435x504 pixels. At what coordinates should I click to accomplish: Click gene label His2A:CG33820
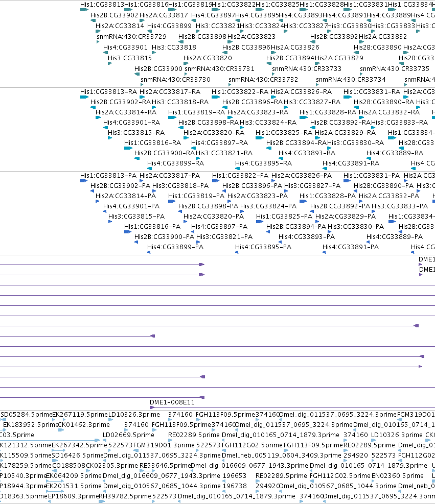208,58
